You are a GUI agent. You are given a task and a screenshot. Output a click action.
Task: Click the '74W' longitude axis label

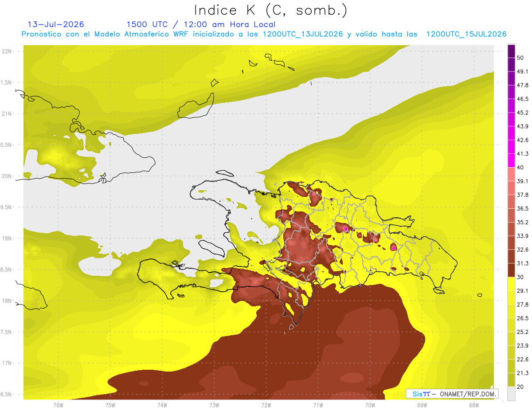162,405
